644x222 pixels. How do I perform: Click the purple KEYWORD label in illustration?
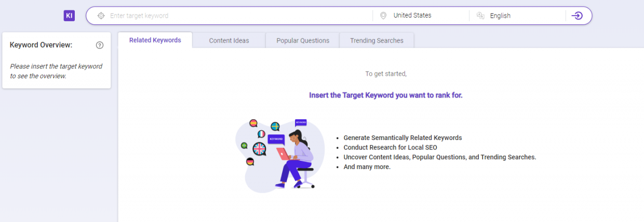click(x=276, y=139)
